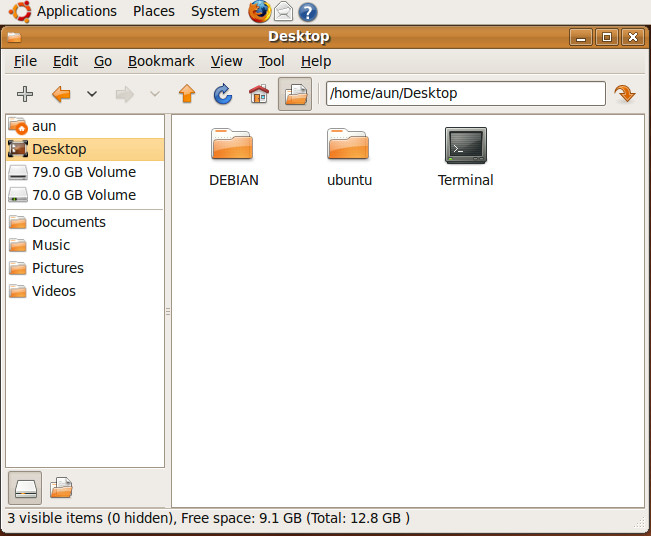Image resolution: width=651 pixels, height=536 pixels.
Task: Launch Firefox from the top panel
Action: pos(259,11)
